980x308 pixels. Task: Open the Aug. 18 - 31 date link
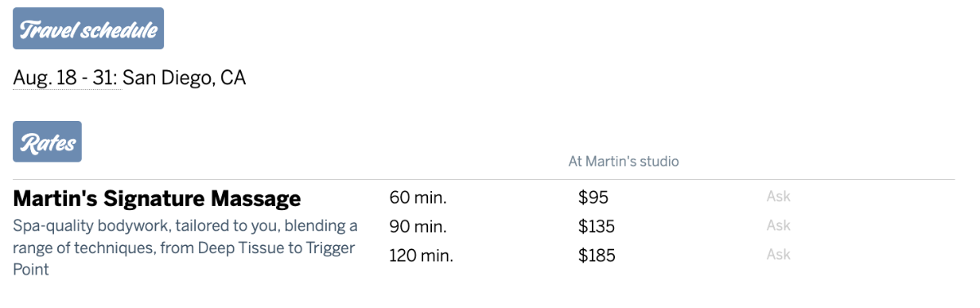[65, 78]
